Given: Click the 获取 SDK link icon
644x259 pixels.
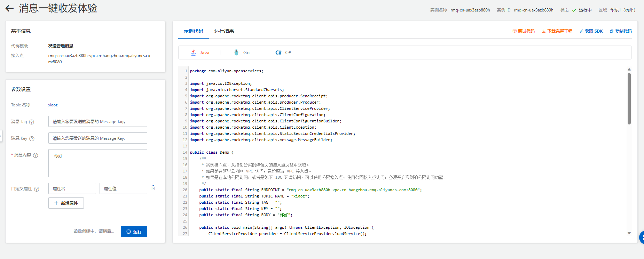Looking at the screenshot, I should [581, 31].
